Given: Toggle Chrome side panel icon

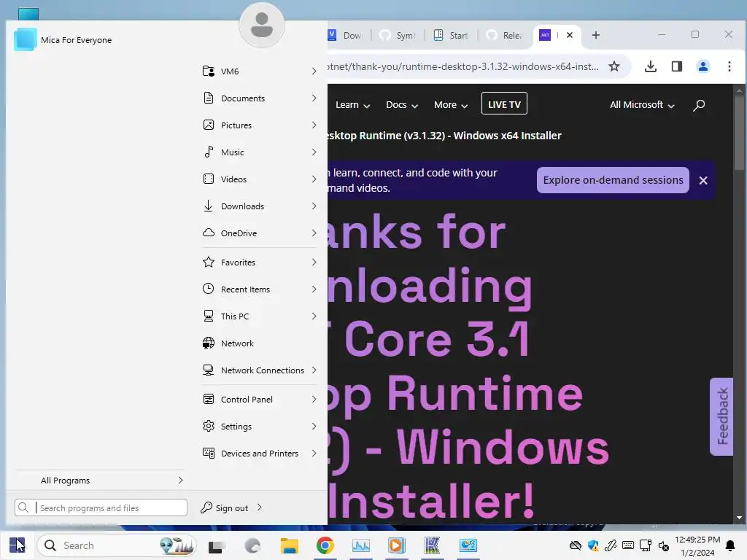Looking at the screenshot, I should pos(676,66).
